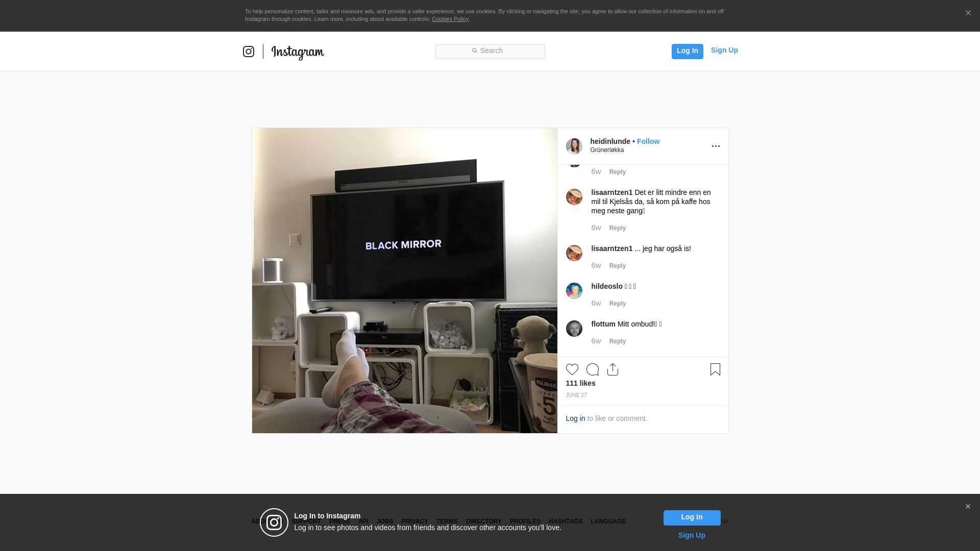The image size is (980, 551).
Task: Open flottum profile avatar
Action: click(x=574, y=329)
